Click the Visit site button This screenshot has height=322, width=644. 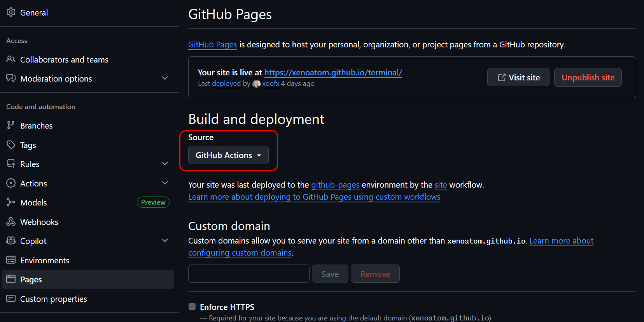coord(518,77)
